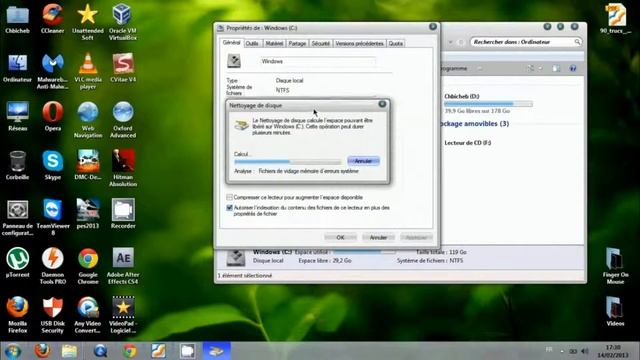
Task: Click Annuler in properties dialog
Action: pos(378,237)
